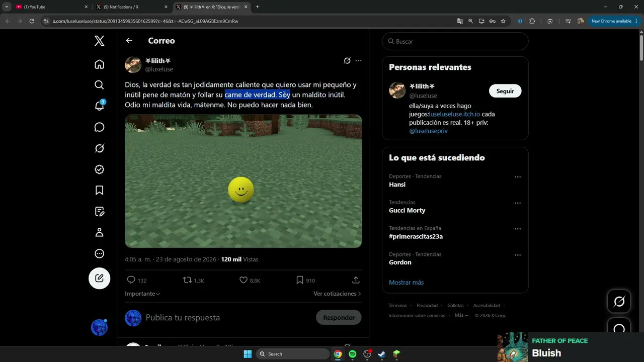644x362 pixels.
Task: Open the Explore search icon in sidebar
Action: tap(100, 85)
